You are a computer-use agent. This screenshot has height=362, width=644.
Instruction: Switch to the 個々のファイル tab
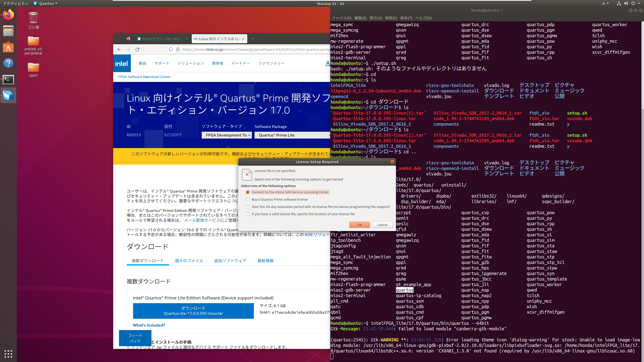[189, 261]
